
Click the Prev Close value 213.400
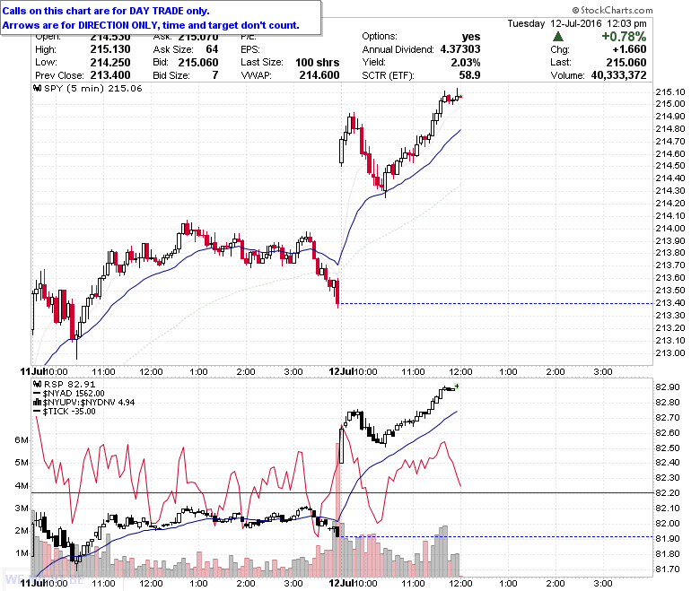(x=110, y=75)
